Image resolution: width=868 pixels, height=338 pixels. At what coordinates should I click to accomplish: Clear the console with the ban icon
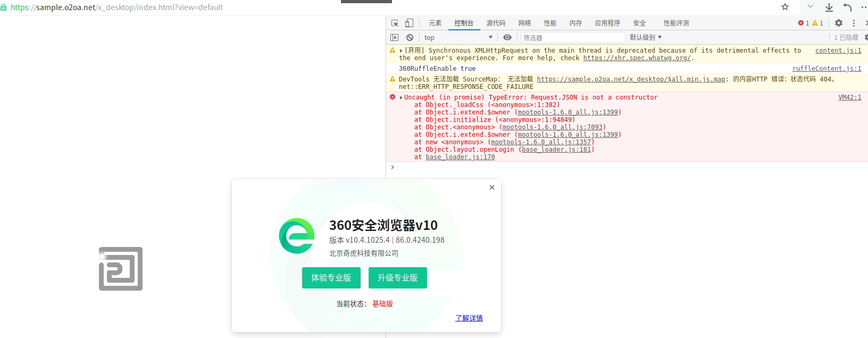(410, 37)
